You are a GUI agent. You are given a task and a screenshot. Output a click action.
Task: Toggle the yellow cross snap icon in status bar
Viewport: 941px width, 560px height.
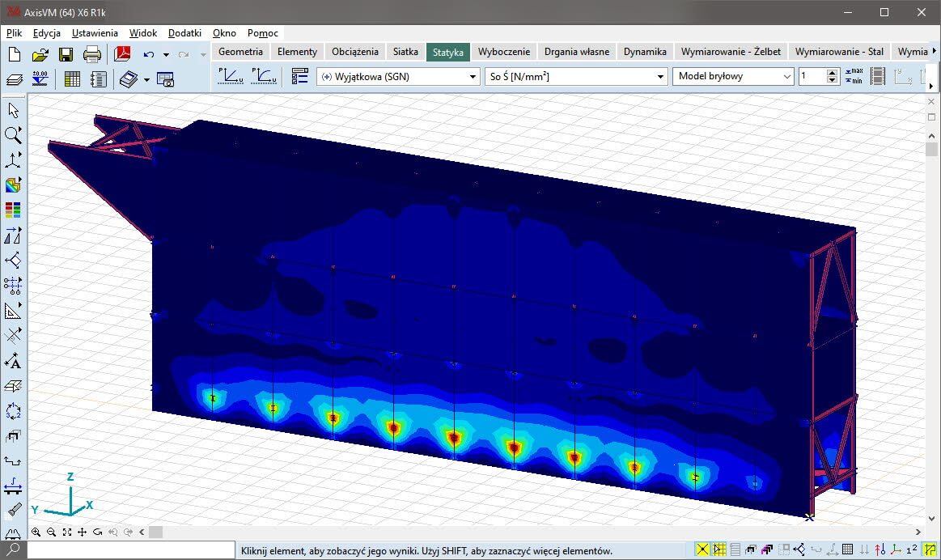tap(702, 550)
